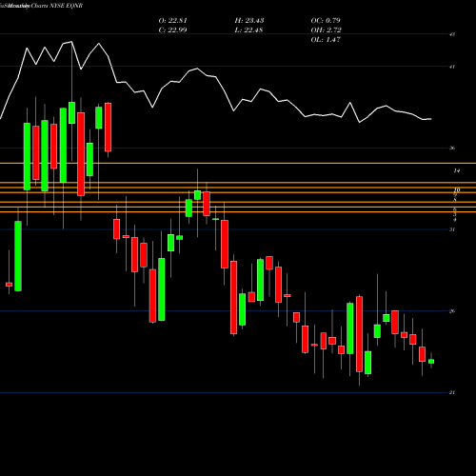Click the 'OL: 1.47' value

tap(326, 40)
